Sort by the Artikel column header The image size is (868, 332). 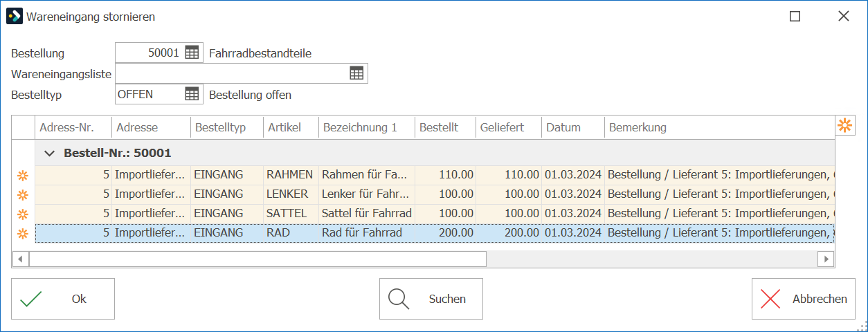click(291, 127)
